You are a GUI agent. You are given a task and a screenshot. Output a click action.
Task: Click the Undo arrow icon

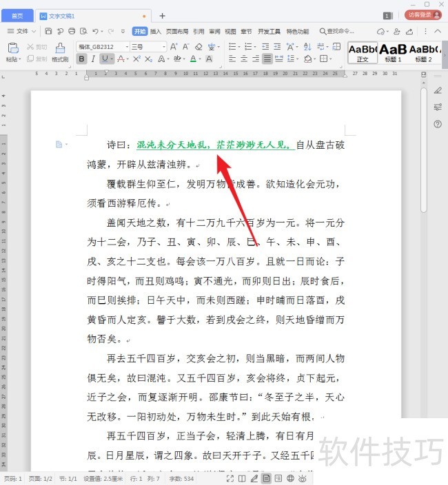click(x=95, y=31)
